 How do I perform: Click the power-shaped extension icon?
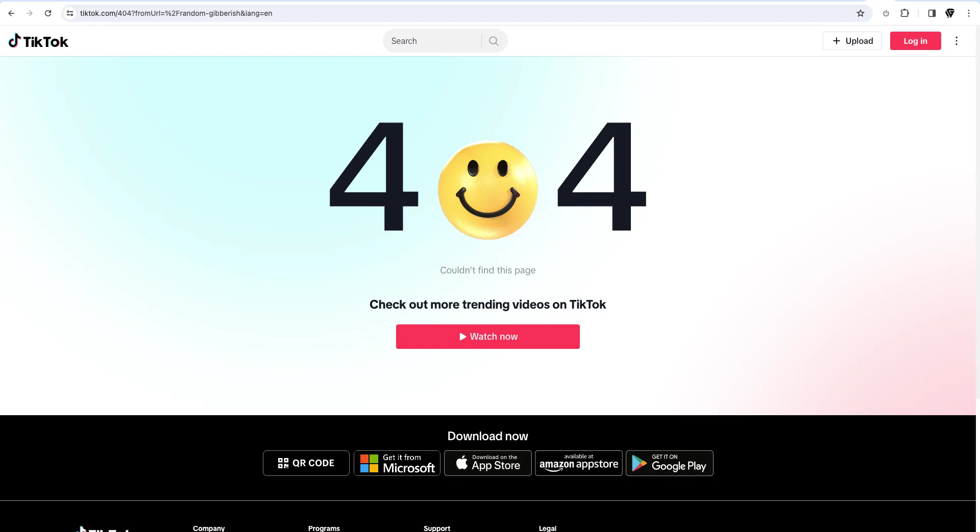coord(886,13)
